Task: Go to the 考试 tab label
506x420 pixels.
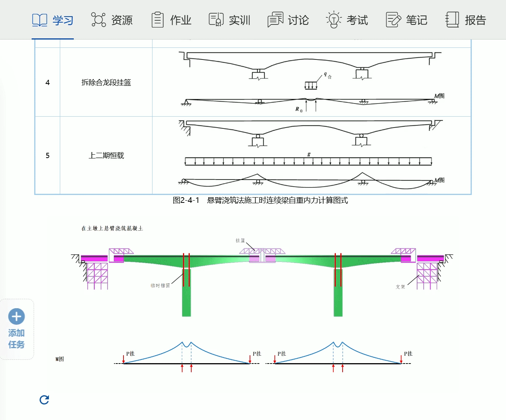Action: pyautogui.click(x=357, y=20)
